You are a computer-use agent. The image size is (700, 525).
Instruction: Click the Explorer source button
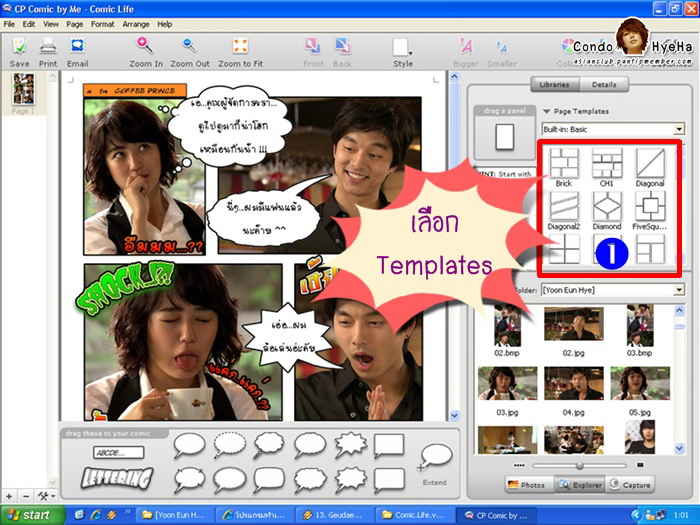(x=579, y=485)
